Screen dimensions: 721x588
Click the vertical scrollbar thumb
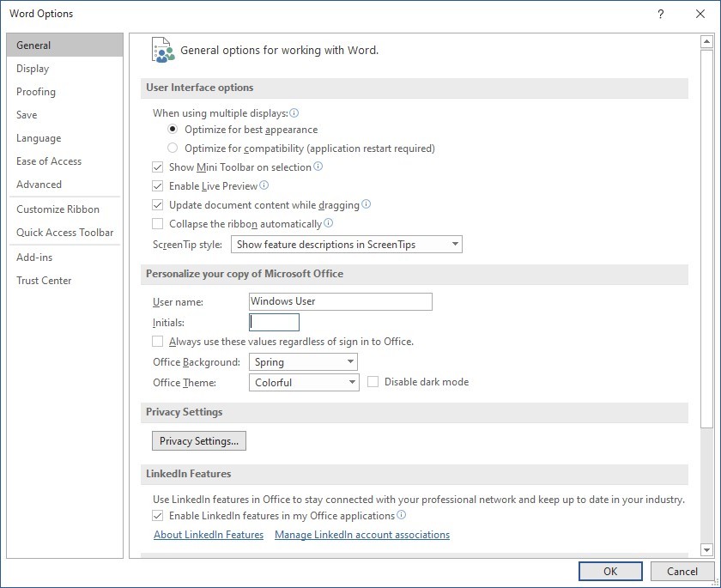706,239
